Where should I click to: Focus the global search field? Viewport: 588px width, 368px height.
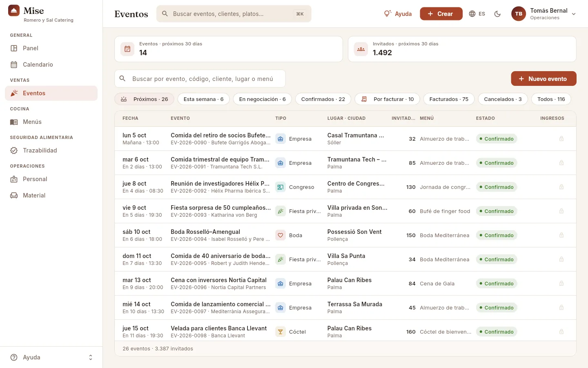click(234, 14)
